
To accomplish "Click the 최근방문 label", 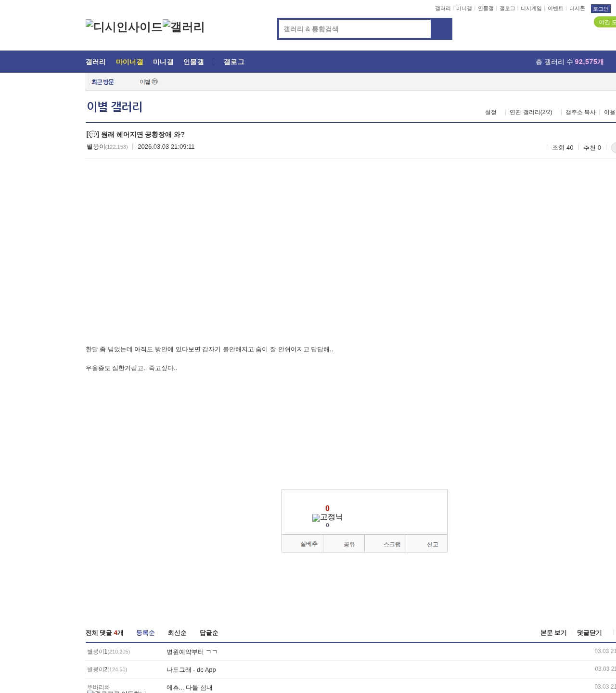I will tap(103, 82).
